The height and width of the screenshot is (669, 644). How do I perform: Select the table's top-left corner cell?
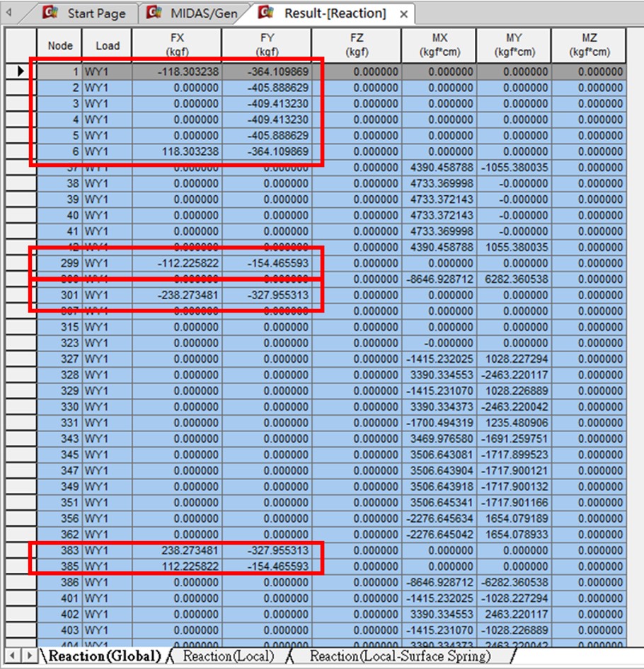click(21, 45)
